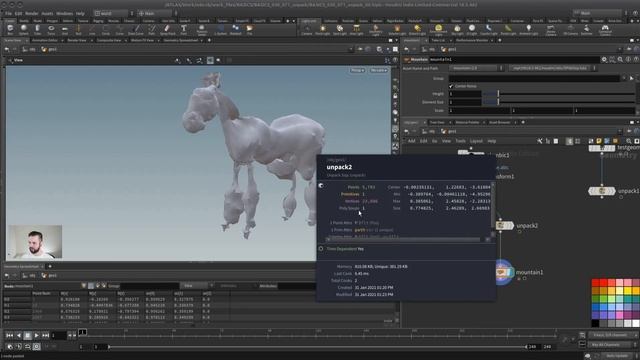The image size is (640, 360).
Task: Click the parameter search magnifier icon
Action: (x=620, y=60)
